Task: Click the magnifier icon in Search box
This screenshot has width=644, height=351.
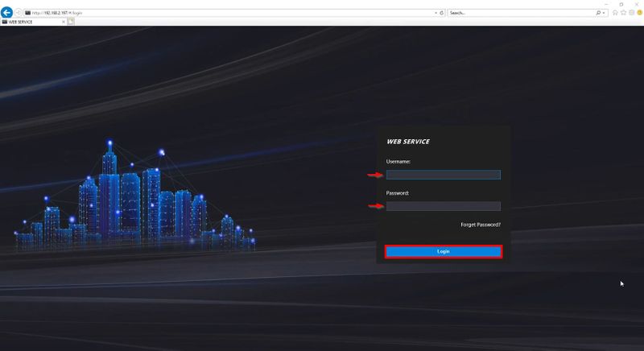Action: pos(598,13)
